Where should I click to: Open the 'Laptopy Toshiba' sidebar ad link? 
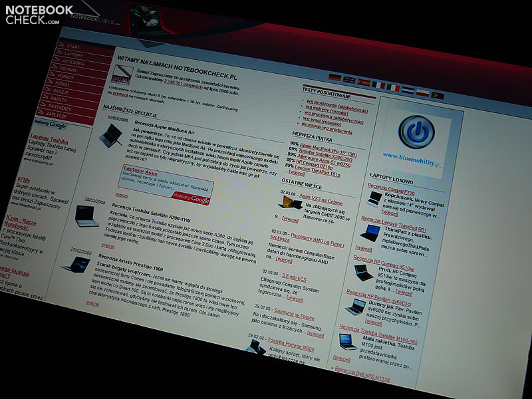pos(49,138)
